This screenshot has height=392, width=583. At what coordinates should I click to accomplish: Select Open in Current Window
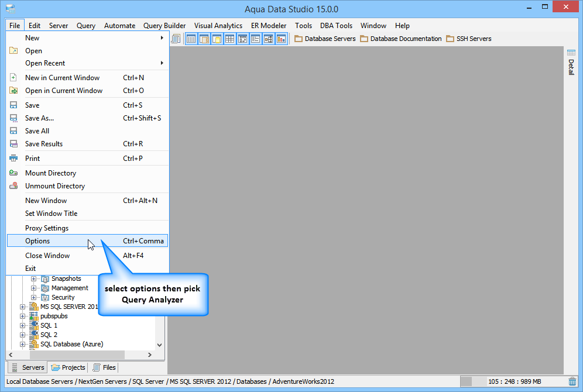click(x=87, y=91)
